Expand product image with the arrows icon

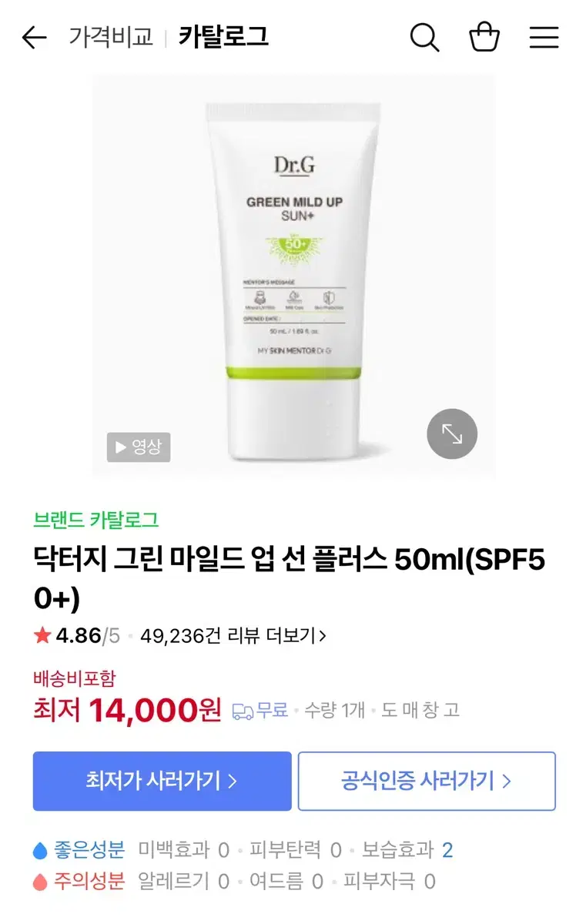pos(452,434)
